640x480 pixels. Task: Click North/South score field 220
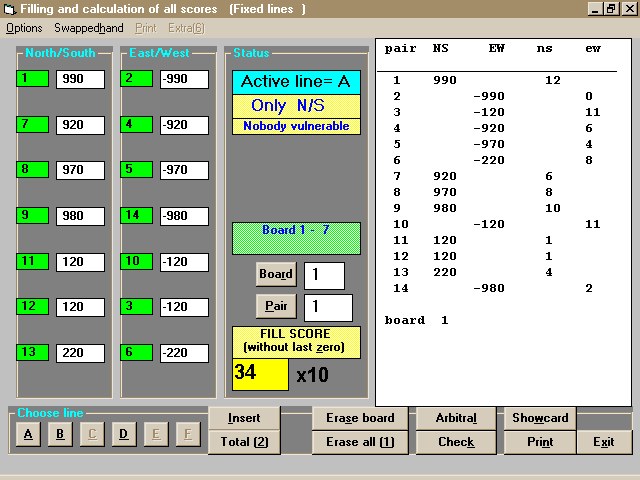coord(80,353)
